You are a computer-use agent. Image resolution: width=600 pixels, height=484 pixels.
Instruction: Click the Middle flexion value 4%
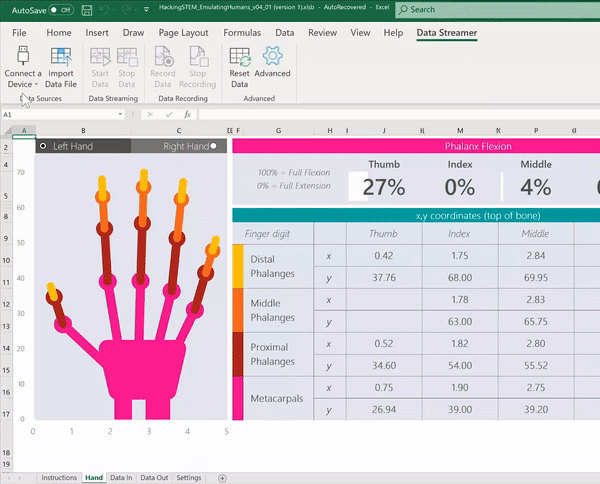(536, 187)
